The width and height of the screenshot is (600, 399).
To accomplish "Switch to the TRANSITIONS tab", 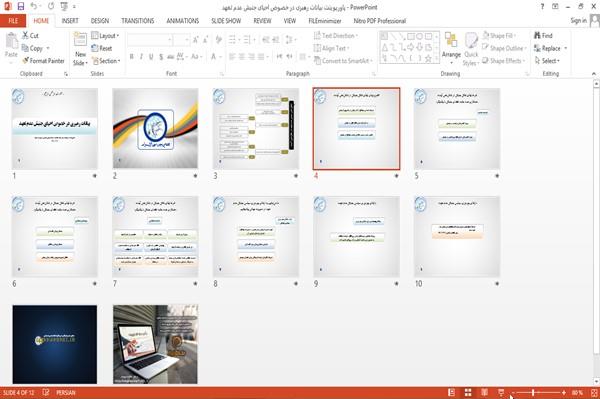I will (138, 21).
